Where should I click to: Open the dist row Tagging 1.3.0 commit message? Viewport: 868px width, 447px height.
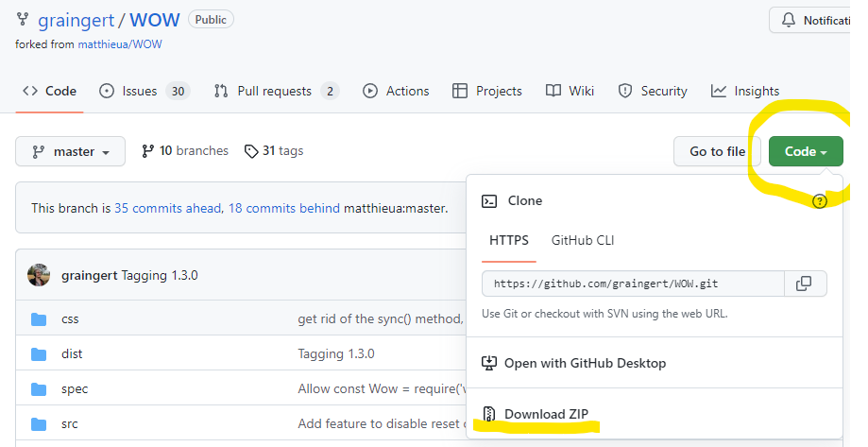[x=336, y=354]
